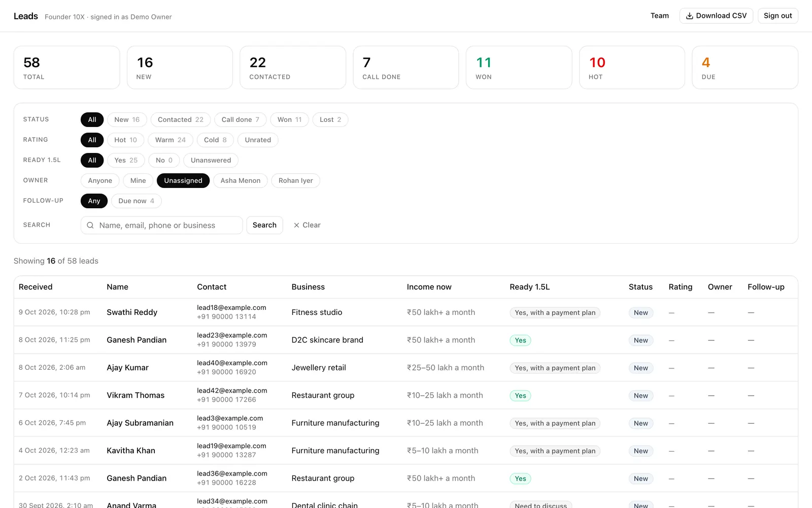Screen dimensions: 812x508
Task: Filter status by Lost 2
Action: (330, 119)
